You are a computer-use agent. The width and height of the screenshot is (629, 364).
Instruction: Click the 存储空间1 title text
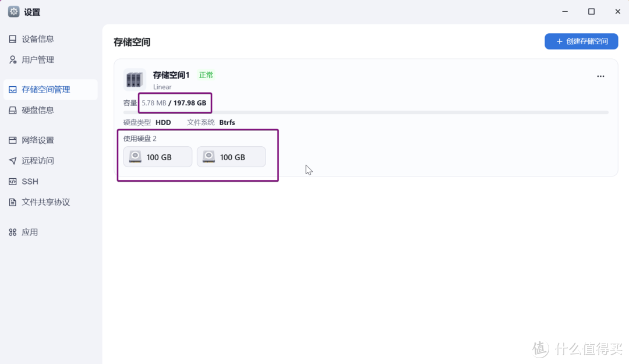point(171,75)
